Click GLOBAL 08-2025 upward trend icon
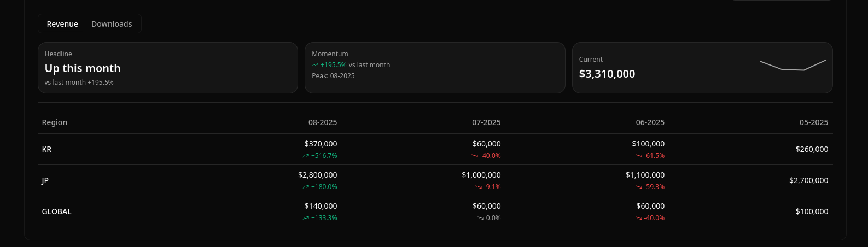Screen dimensions: 868x247 [306, 219]
